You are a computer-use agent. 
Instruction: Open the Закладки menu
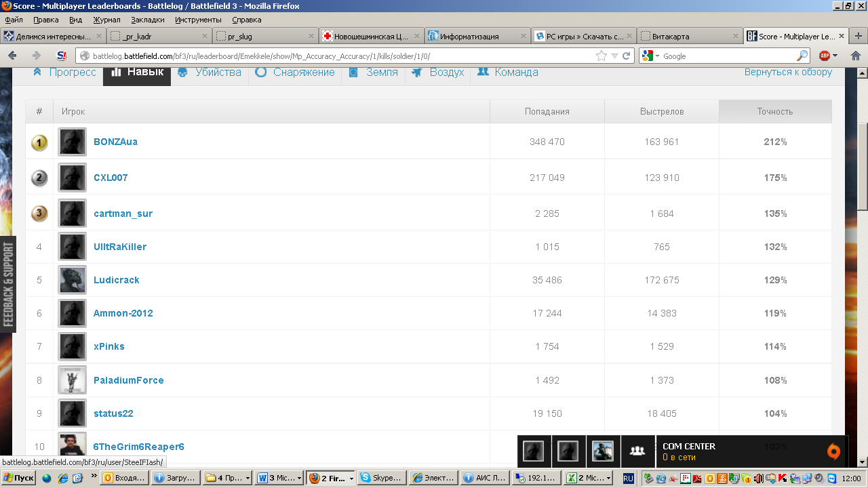[148, 20]
